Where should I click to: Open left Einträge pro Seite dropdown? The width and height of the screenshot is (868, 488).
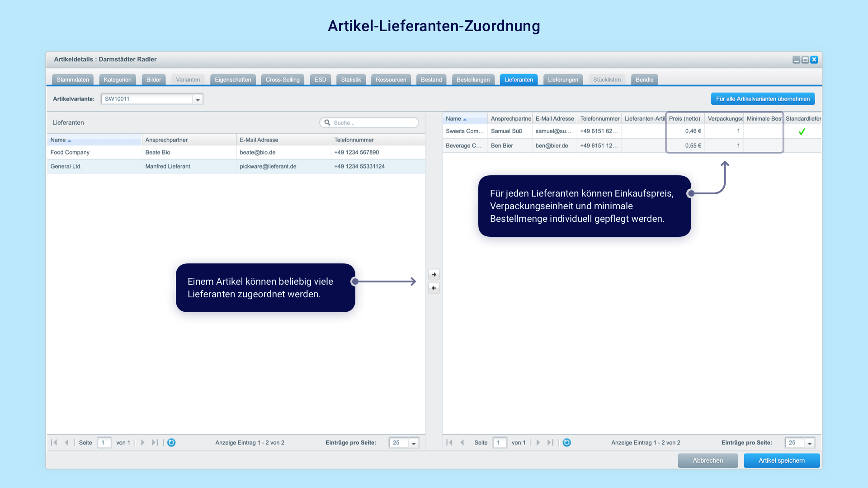[x=414, y=443]
